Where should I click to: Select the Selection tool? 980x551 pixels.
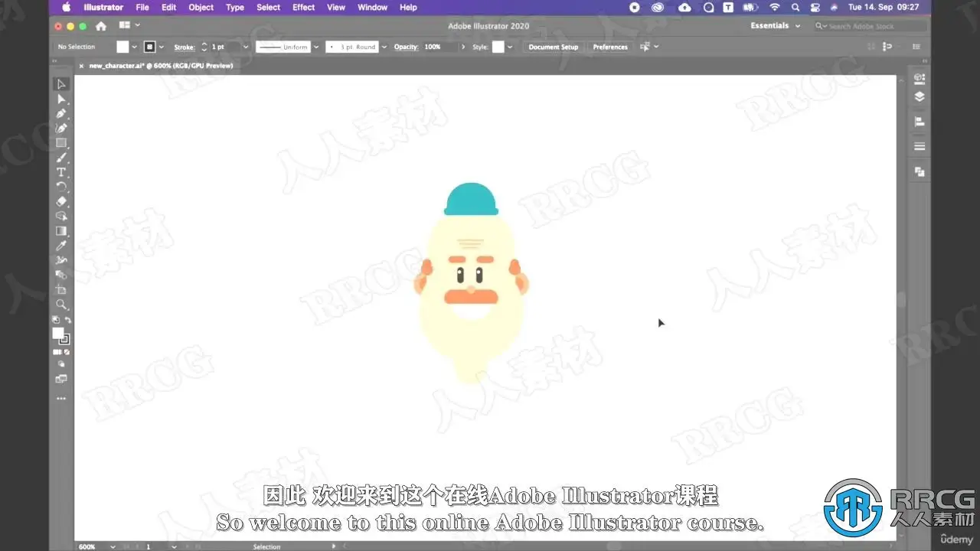coord(61,84)
